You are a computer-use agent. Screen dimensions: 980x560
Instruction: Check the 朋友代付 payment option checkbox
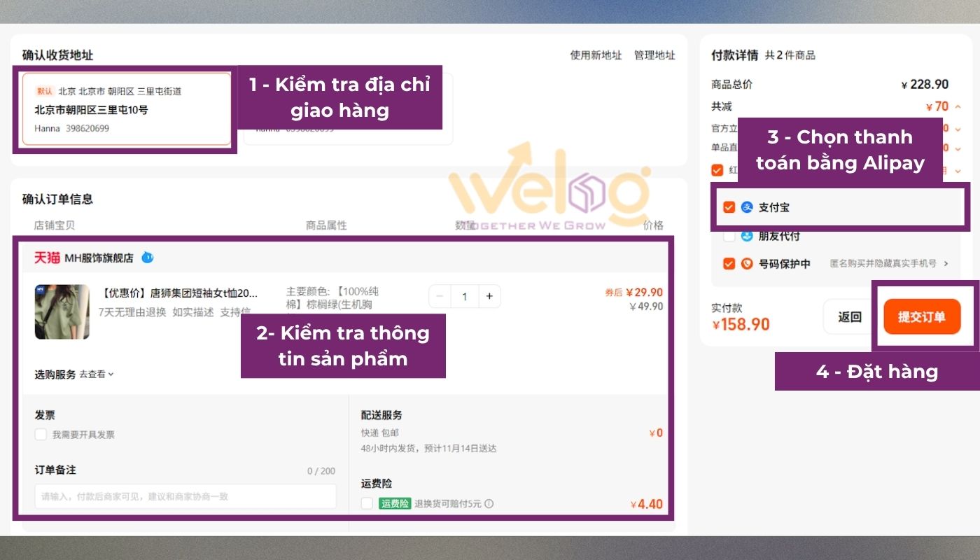pos(729,237)
